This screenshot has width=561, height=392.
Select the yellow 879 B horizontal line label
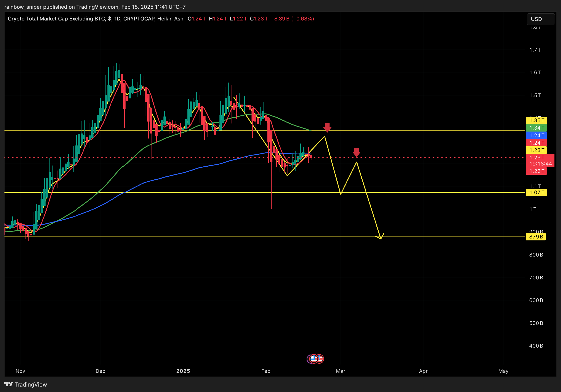(x=535, y=237)
